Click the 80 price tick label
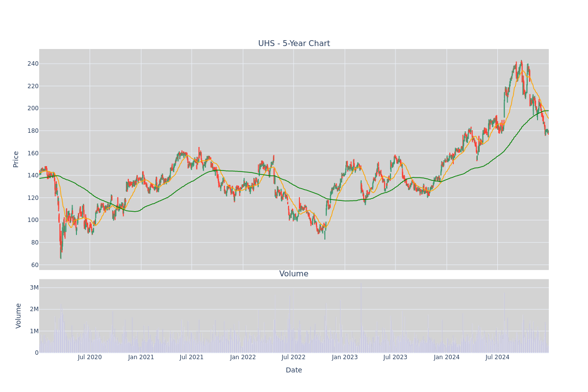 click(x=35, y=243)
